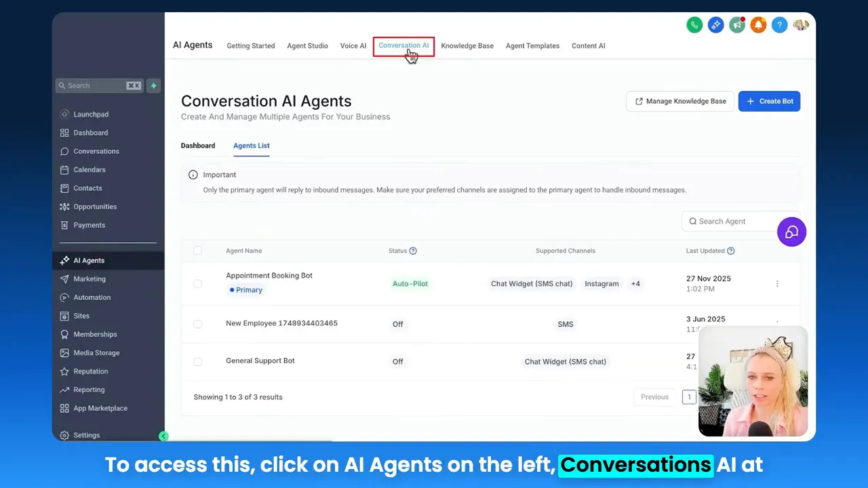Open Settings in the sidebar
868x488 pixels.
click(86, 435)
